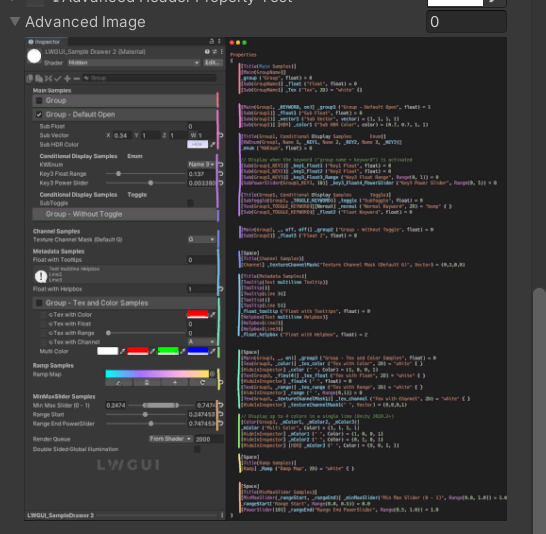The height and width of the screenshot is (534, 546).
Task: Expand the Group - Without Toggle header
Action: (x=124, y=214)
